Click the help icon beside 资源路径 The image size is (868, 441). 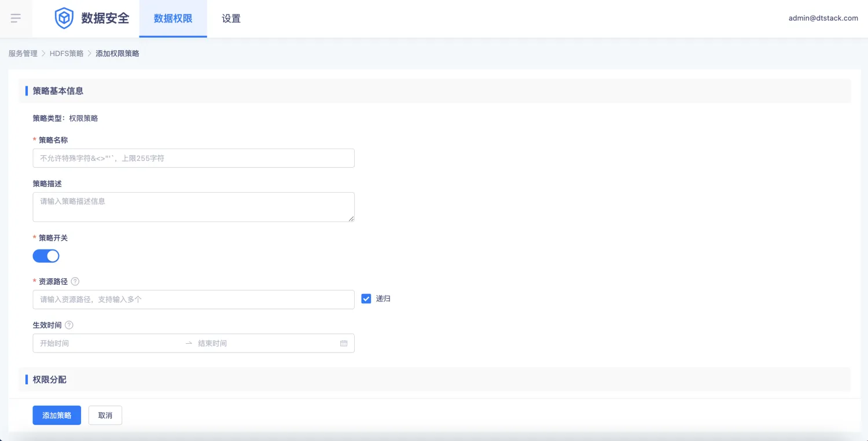coord(75,282)
